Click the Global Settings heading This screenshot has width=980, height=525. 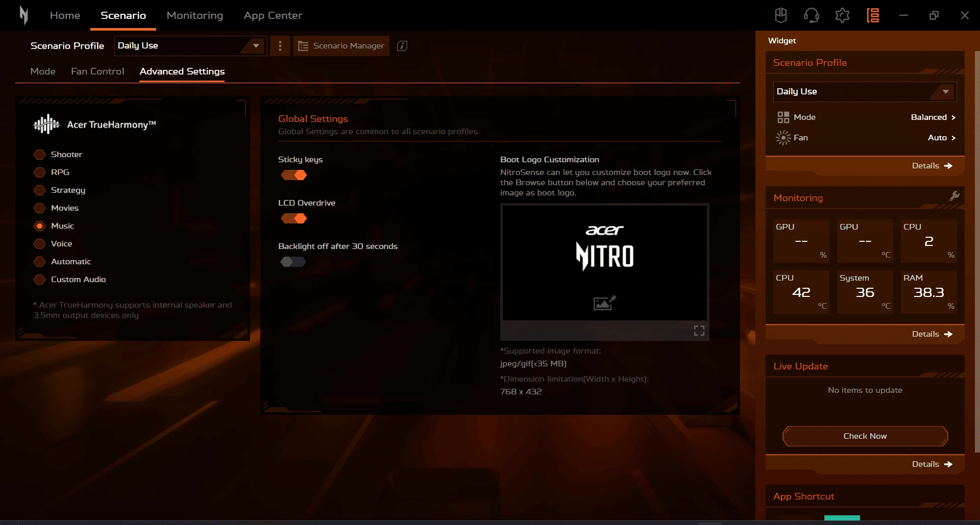pyautogui.click(x=313, y=119)
